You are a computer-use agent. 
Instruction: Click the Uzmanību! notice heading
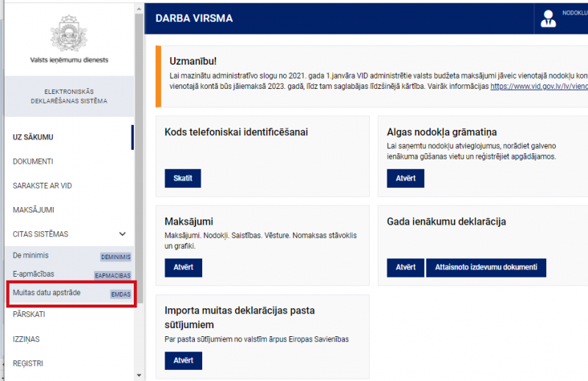[193, 61]
